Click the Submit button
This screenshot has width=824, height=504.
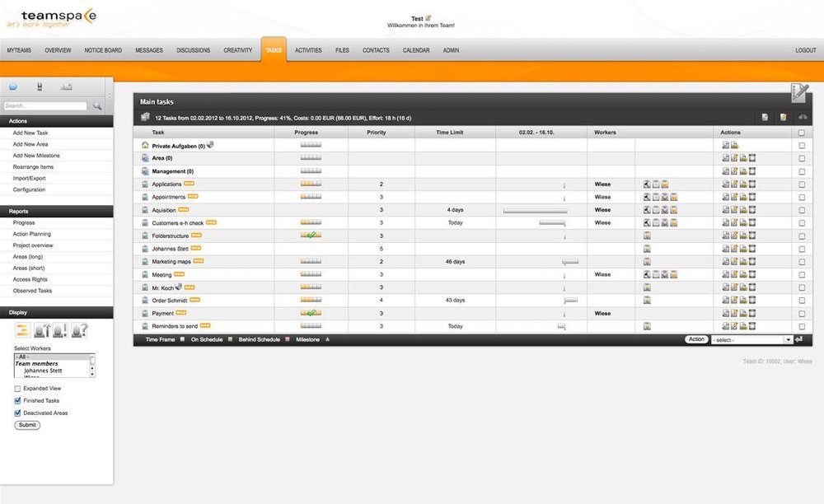point(26,425)
